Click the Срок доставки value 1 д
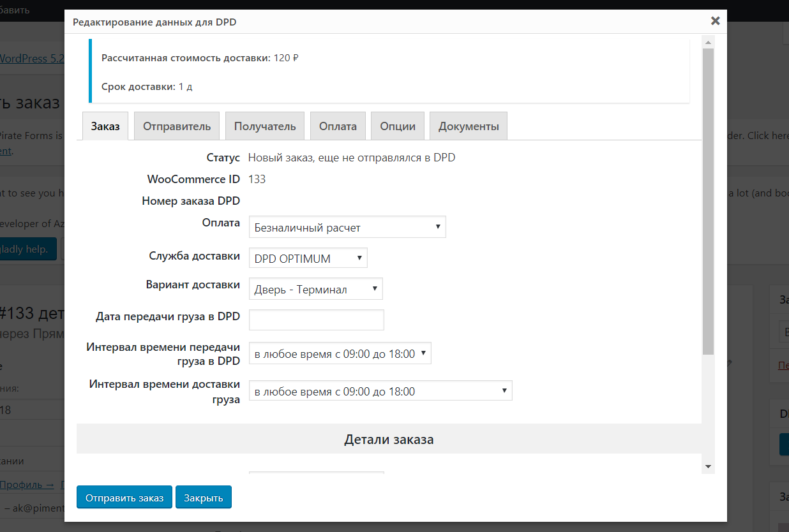 pos(185,86)
